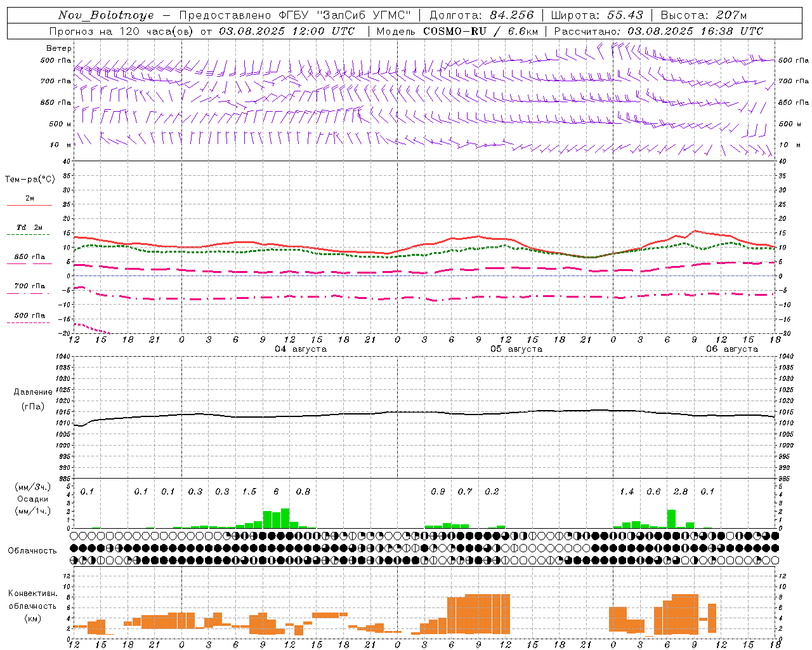812x650 pixels.
Task: Click the Td 2м dew point legend entry
Action: click(29, 227)
